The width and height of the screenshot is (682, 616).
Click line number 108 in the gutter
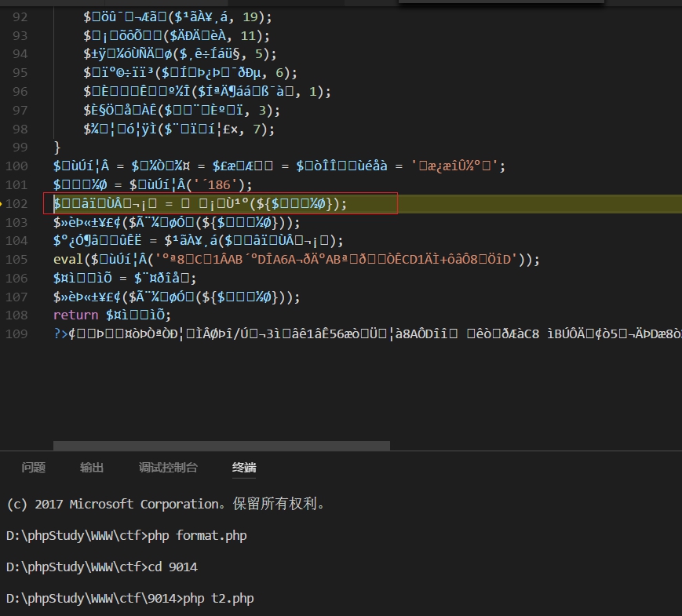[x=16, y=315]
